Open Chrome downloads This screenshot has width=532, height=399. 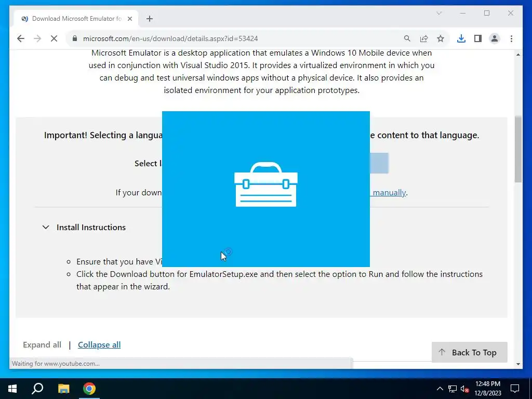461,38
